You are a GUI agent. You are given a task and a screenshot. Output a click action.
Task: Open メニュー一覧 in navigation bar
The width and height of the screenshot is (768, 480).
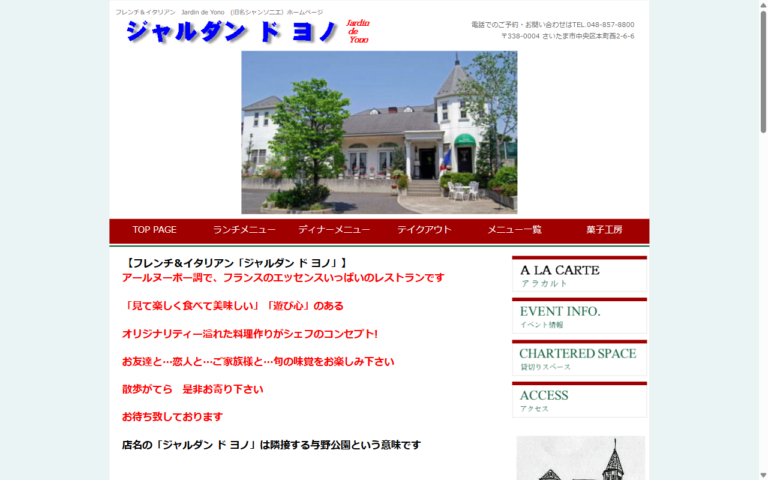pos(514,230)
